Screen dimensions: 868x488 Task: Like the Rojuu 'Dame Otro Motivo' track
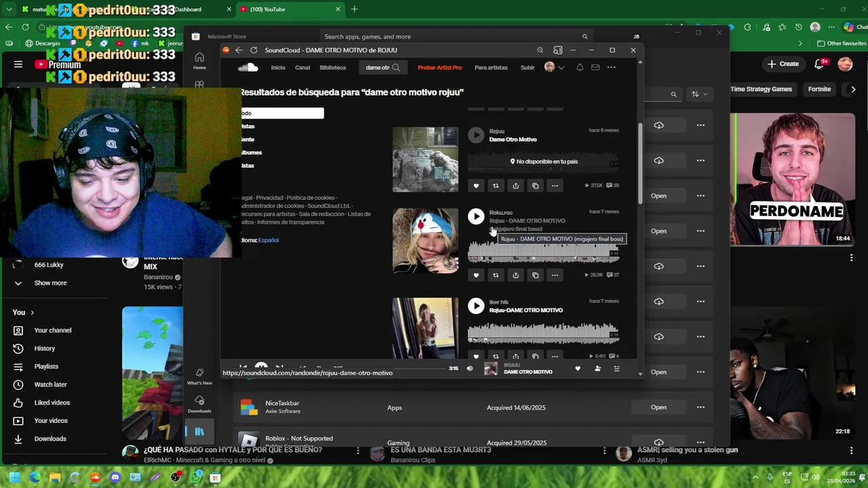(x=476, y=186)
